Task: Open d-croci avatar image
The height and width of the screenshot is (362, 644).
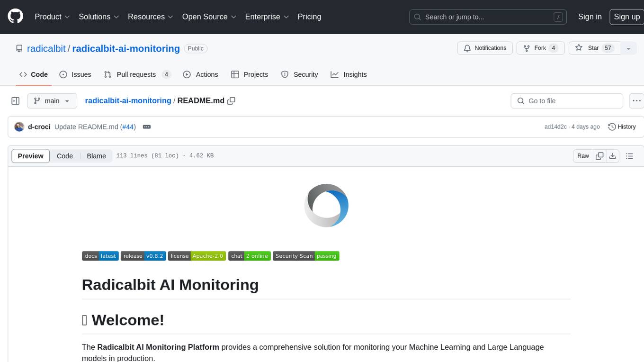Action: coord(19,127)
